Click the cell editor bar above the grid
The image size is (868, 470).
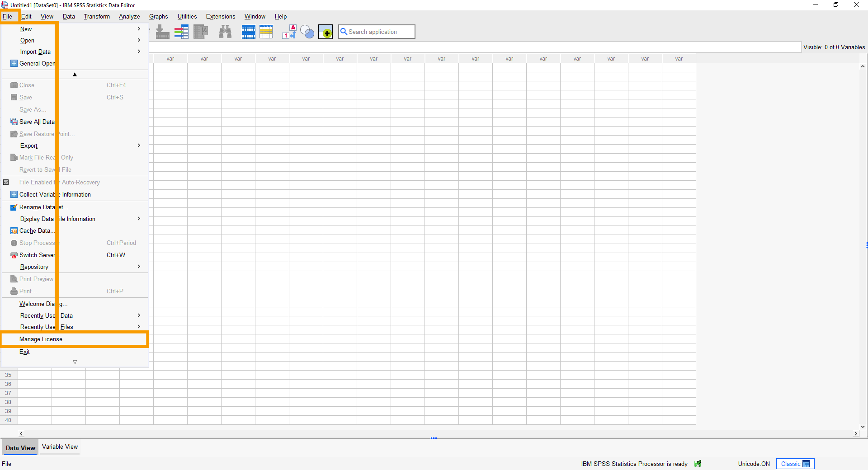click(x=475, y=47)
